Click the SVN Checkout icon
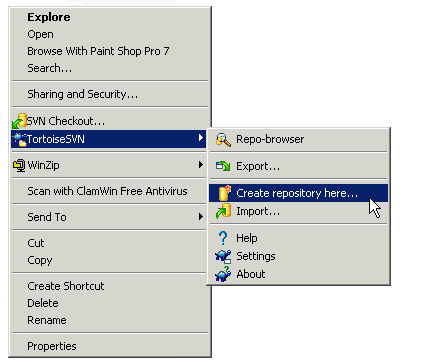The height and width of the screenshot is (363, 424). 19,121
